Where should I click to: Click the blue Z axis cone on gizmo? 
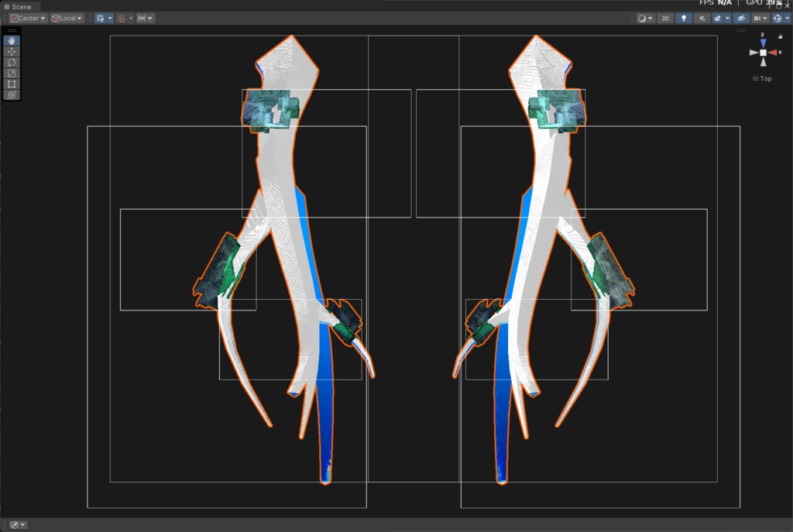[763, 43]
